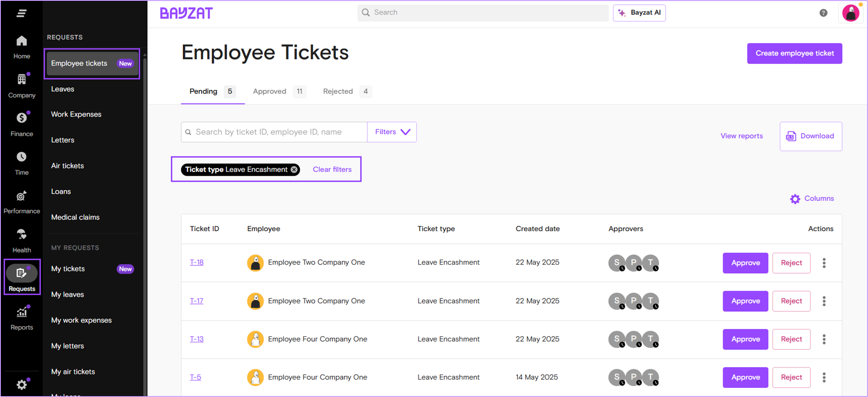
Task: Open the kebab menu for ticket T-18
Action: 824,263
